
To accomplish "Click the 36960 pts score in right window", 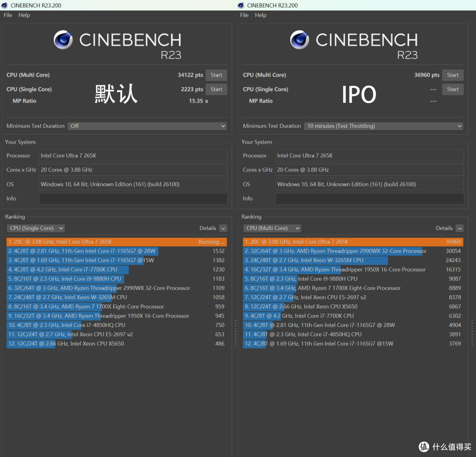I will [427, 75].
